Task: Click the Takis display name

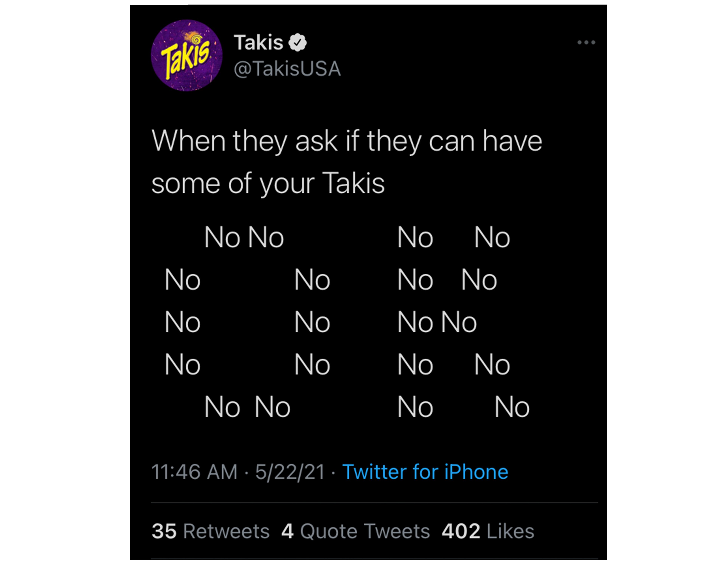Action: pyautogui.click(x=259, y=43)
